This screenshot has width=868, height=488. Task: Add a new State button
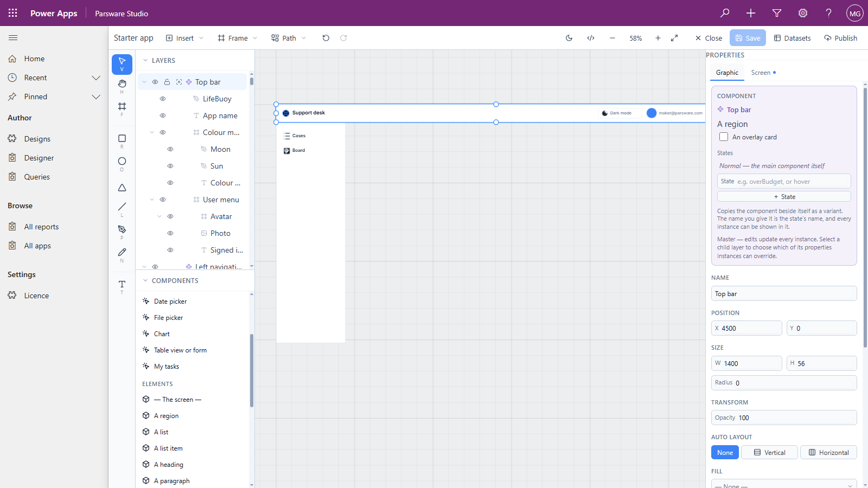[x=784, y=197]
